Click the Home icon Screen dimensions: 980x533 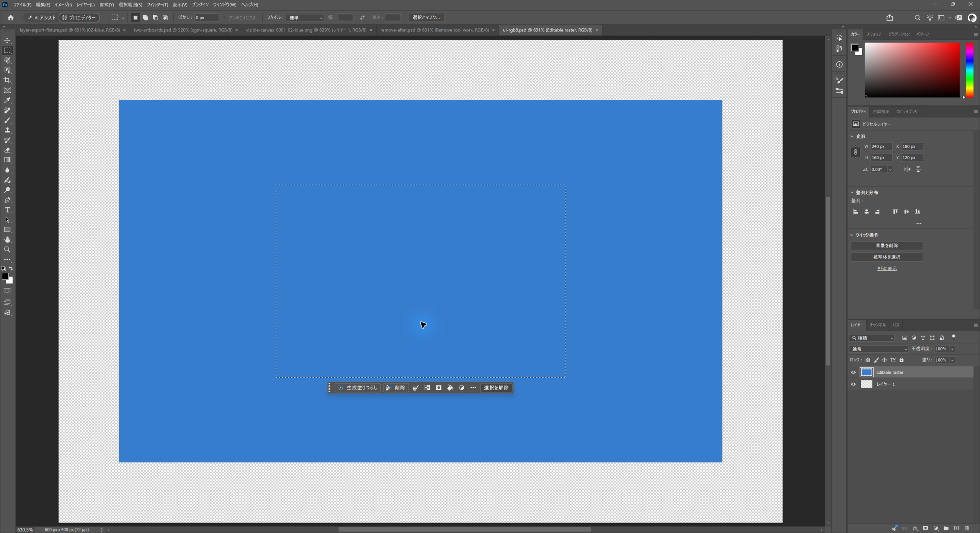[11, 18]
